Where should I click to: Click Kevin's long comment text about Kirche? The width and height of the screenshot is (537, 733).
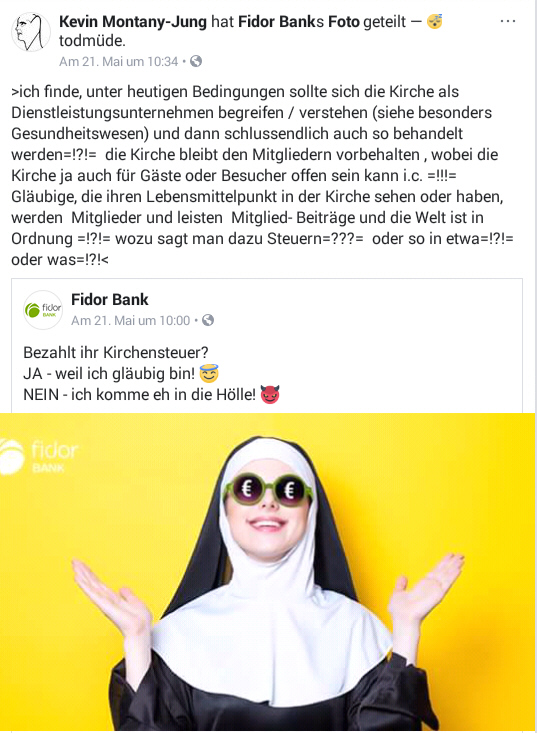pyautogui.click(x=262, y=175)
